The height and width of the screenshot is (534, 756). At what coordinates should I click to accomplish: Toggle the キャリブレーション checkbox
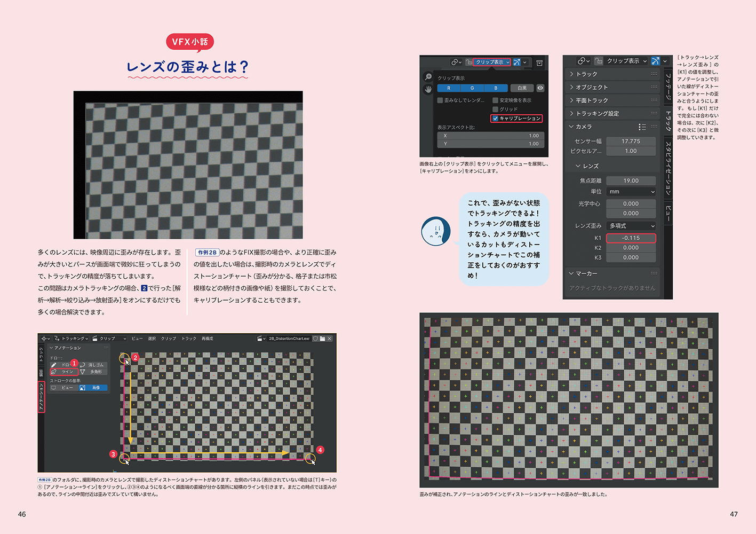(x=496, y=119)
